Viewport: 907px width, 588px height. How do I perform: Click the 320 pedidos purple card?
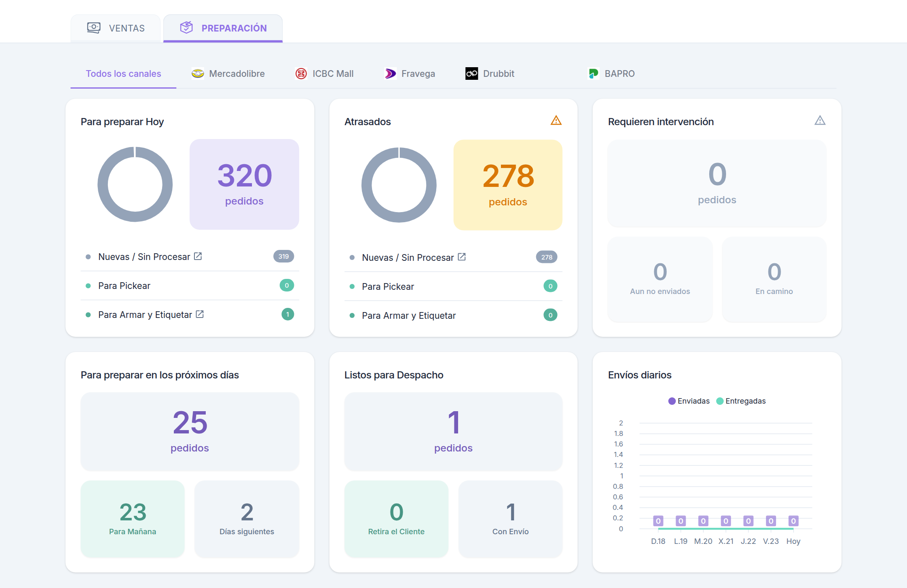(244, 184)
